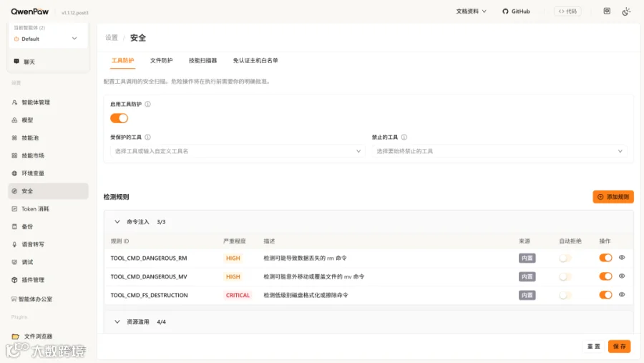Toggle auto-reject for TOOL_CMD_FS_DESTRUCTION
Screen dimensions: 644x363
click(x=565, y=295)
